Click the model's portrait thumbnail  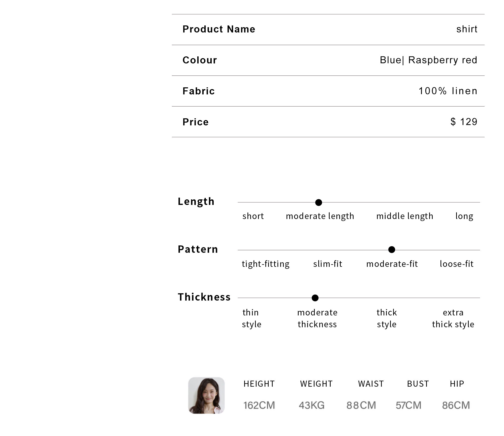(206, 395)
